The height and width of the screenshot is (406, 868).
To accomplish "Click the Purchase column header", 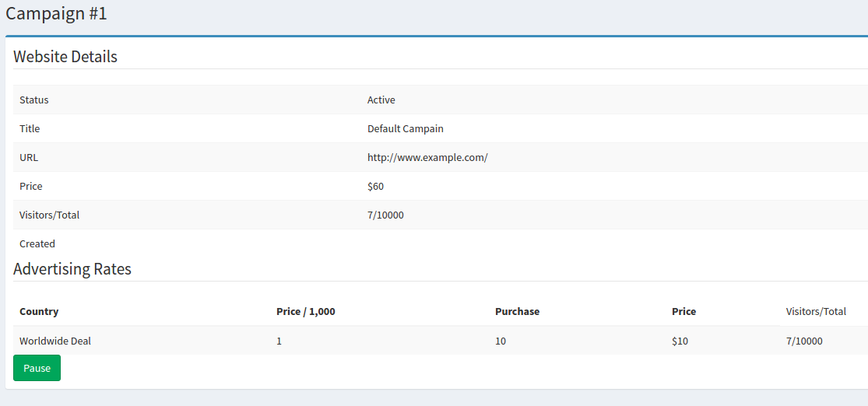I will pyautogui.click(x=517, y=311).
